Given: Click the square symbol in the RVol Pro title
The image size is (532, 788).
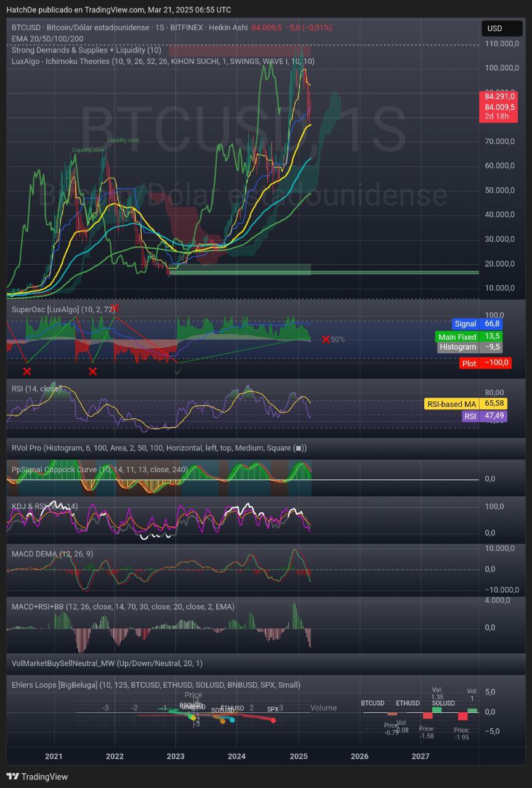Looking at the screenshot, I should tap(299, 448).
